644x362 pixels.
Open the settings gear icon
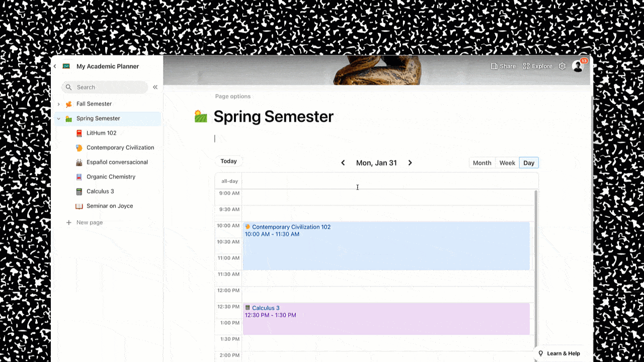[562, 66]
